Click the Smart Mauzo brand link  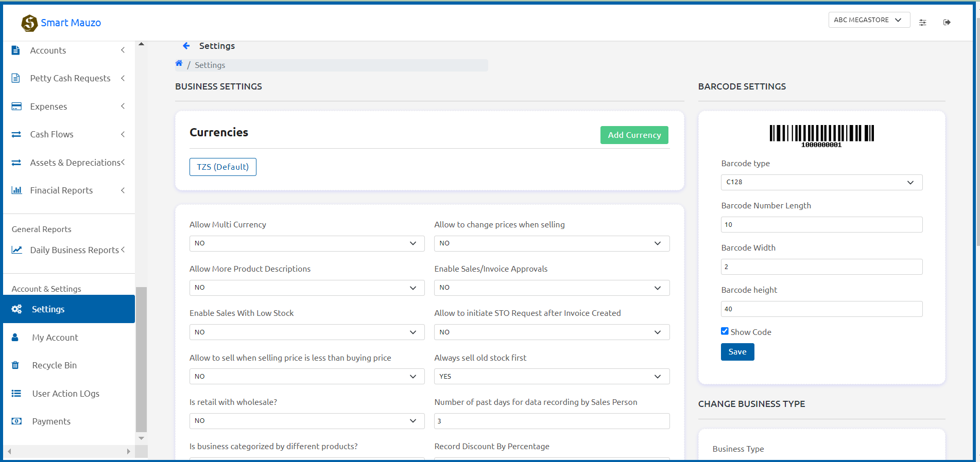[71, 23]
